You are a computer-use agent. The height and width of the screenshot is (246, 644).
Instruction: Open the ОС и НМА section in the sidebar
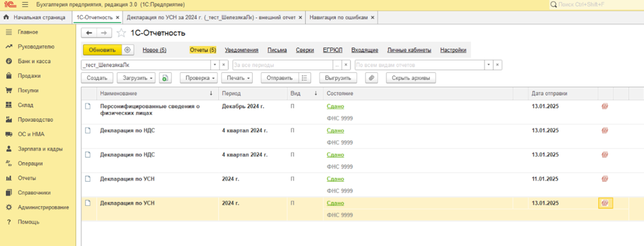31,134
